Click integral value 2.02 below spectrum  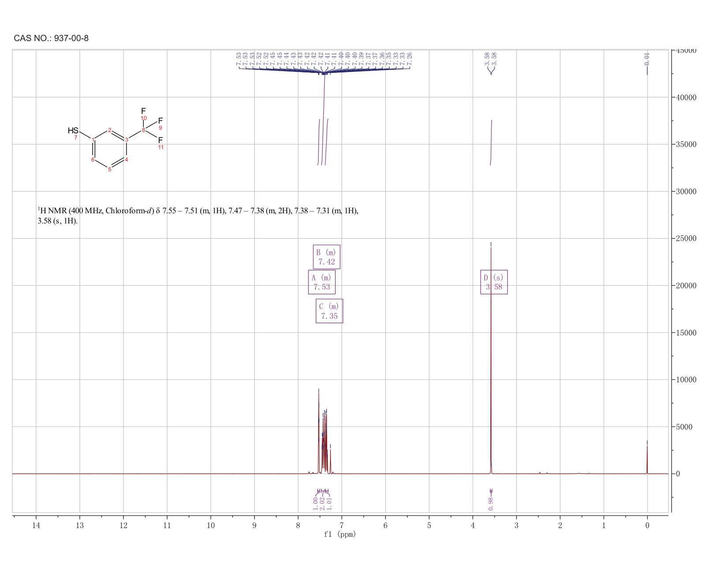(323, 503)
